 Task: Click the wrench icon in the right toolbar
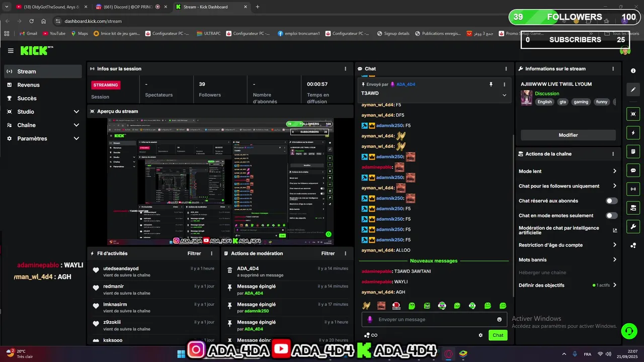click(633, 226)
